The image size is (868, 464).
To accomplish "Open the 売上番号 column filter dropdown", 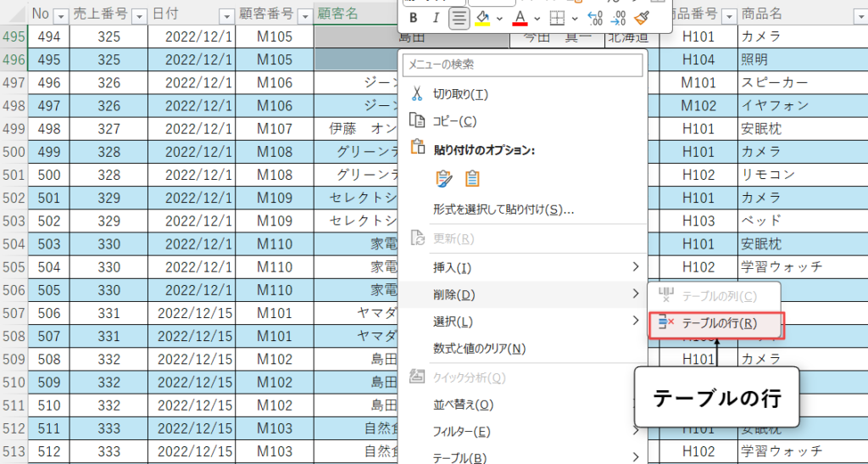I will tap(138, 15).
